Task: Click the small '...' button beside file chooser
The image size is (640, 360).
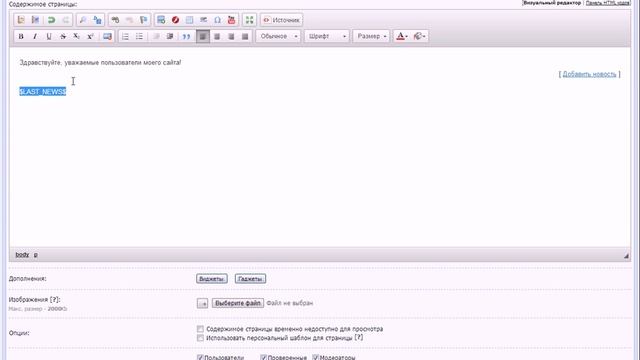Action: pos(202,303)
